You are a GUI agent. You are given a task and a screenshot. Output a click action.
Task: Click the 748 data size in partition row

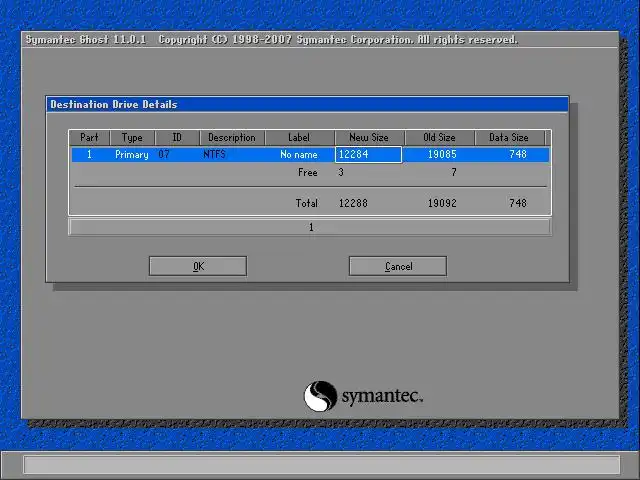coord(518,154)
